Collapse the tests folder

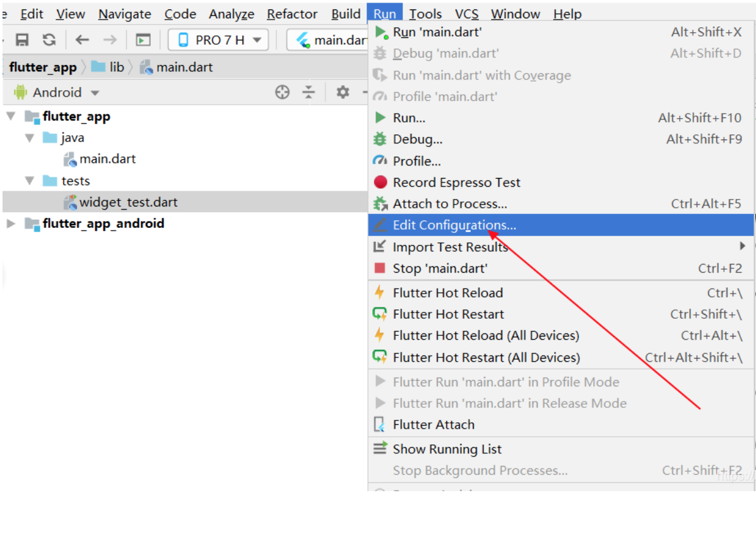[30, 181]
